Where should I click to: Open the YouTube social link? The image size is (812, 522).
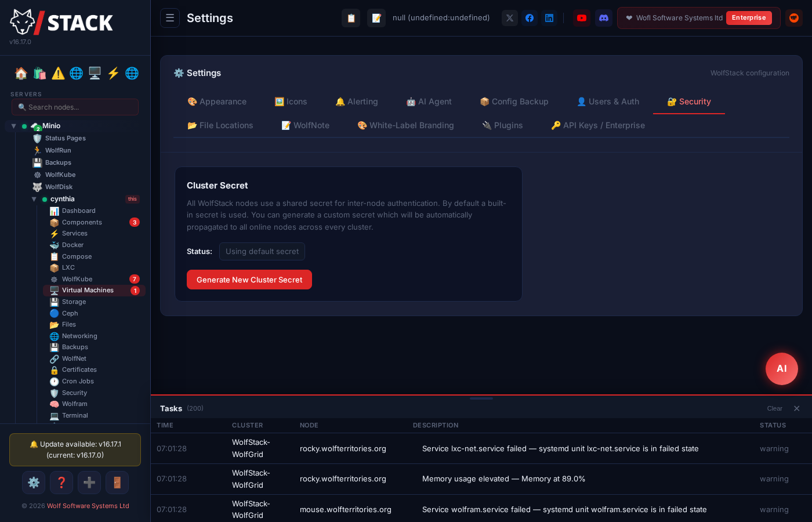point(582,18)
